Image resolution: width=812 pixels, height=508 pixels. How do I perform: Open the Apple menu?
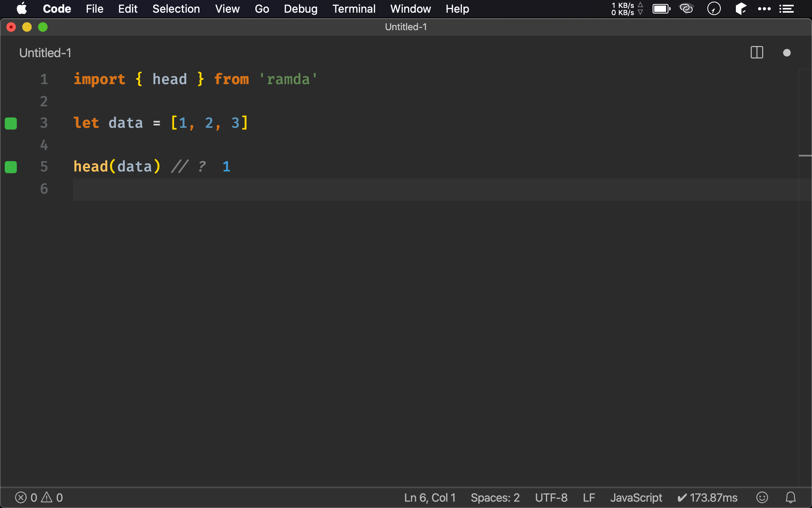pos(22,9)
